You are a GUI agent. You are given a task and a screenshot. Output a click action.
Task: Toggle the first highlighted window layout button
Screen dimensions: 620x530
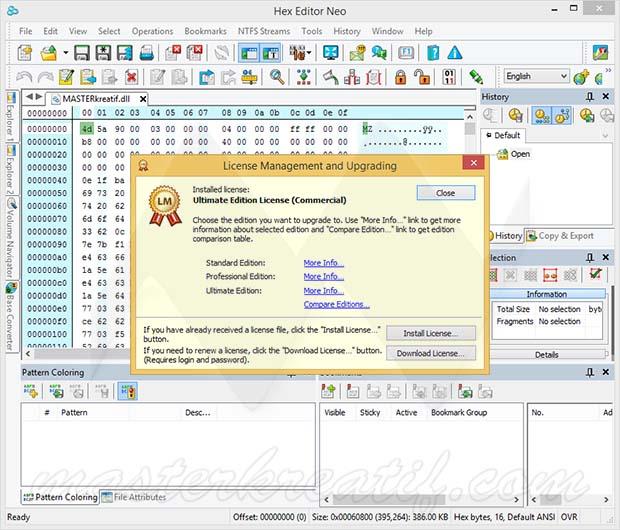pos(250,53)
